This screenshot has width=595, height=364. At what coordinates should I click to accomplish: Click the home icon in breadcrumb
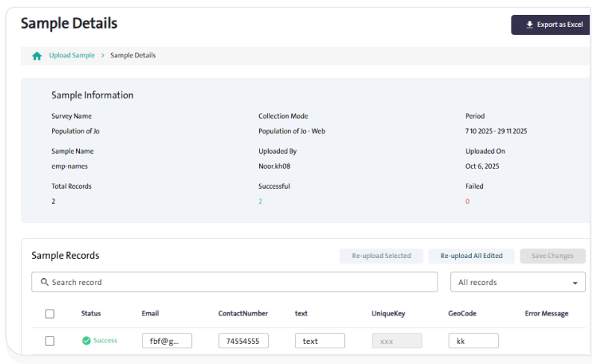point(37,56)
